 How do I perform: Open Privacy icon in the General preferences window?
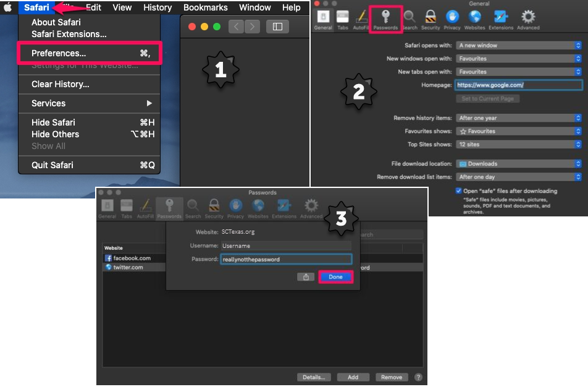click(452, 20)
